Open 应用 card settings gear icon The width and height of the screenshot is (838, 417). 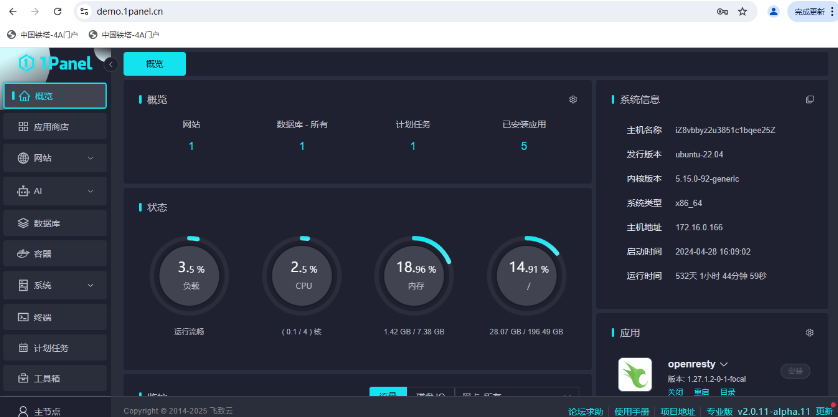coord(810,333)
